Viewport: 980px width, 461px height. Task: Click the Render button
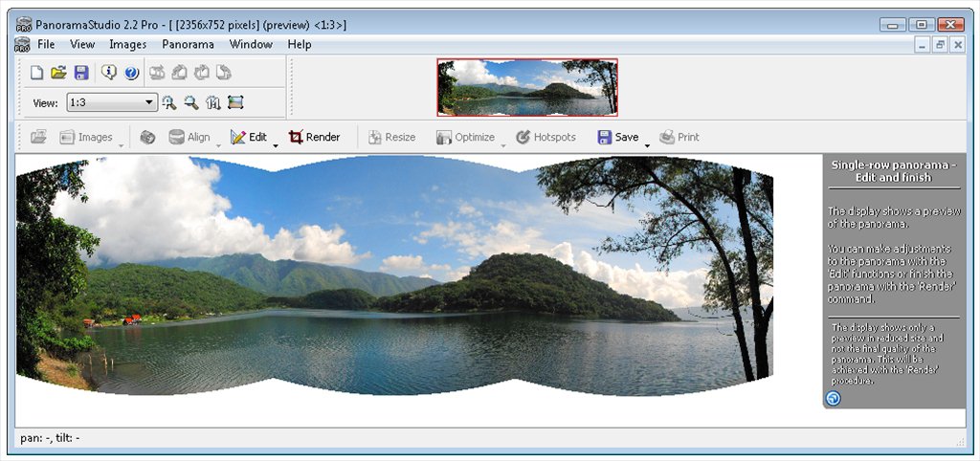pyautogui.click(x=314, y=137)
